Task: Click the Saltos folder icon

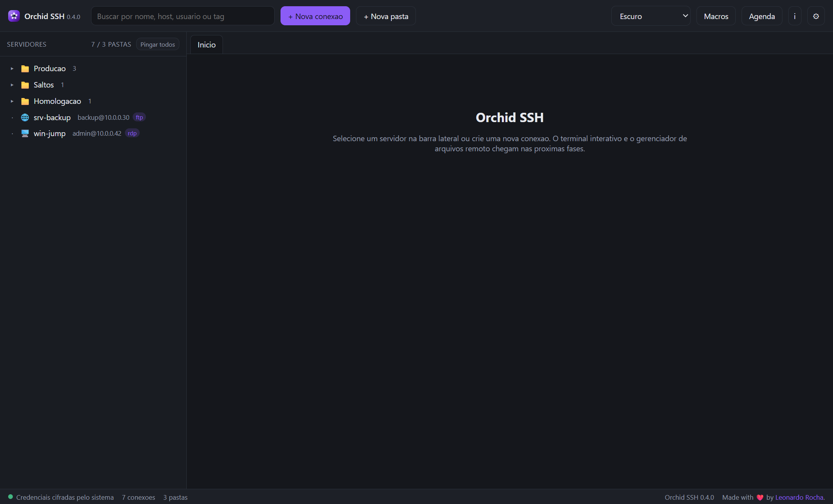Action: point(25,85)
